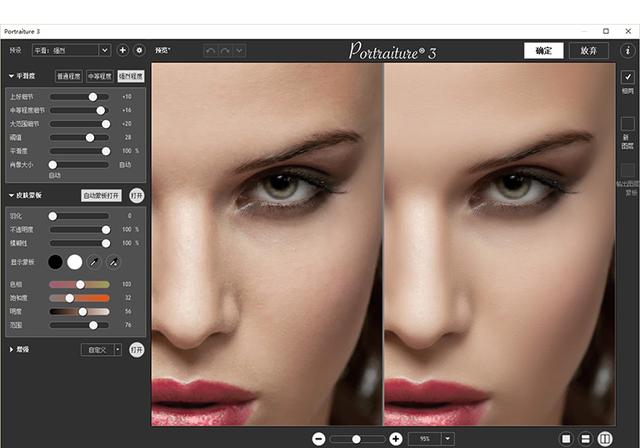Switch to vertical split preview icon

pos(605,439)
